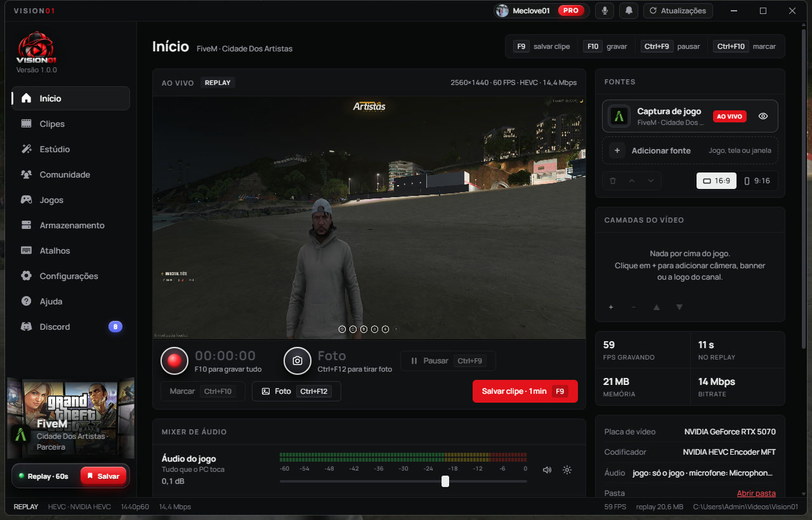Screen dimensions: 812x520
Task: Start recording with the red record button
Action: pos(174,361)
